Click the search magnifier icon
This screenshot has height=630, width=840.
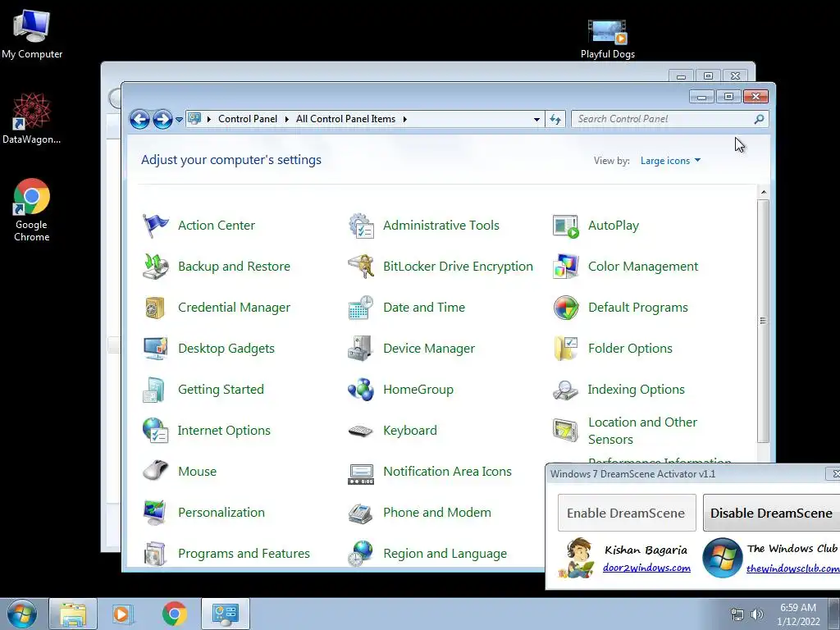(759, 119)
